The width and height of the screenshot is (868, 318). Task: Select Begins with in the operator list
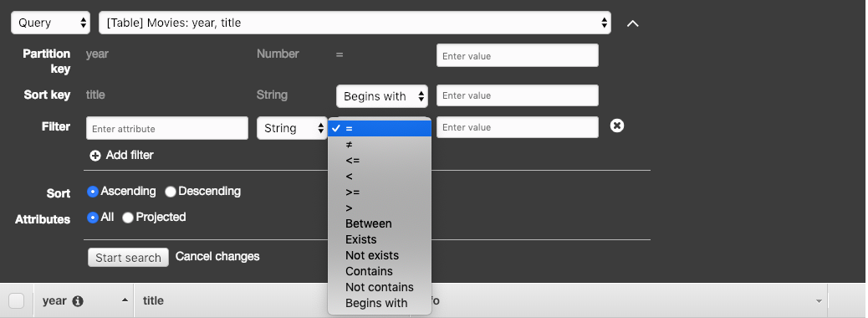pyautogui.click(x=380, y=303)
